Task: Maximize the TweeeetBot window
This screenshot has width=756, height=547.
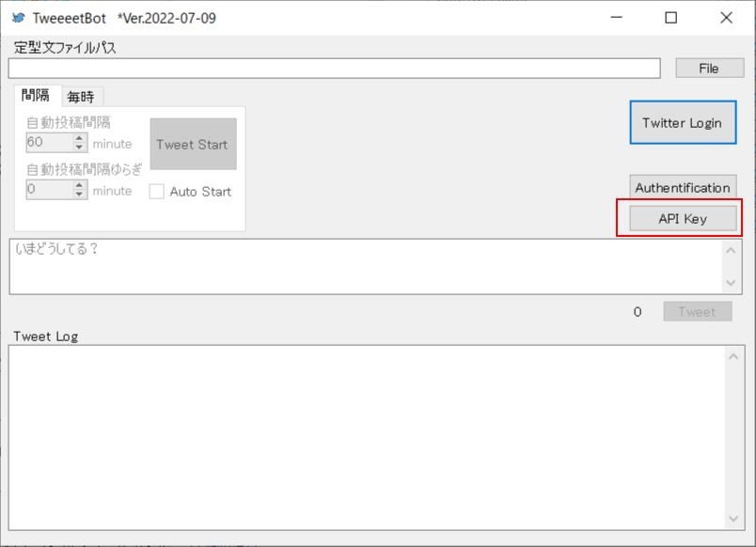Action: [x=671, y=18]
